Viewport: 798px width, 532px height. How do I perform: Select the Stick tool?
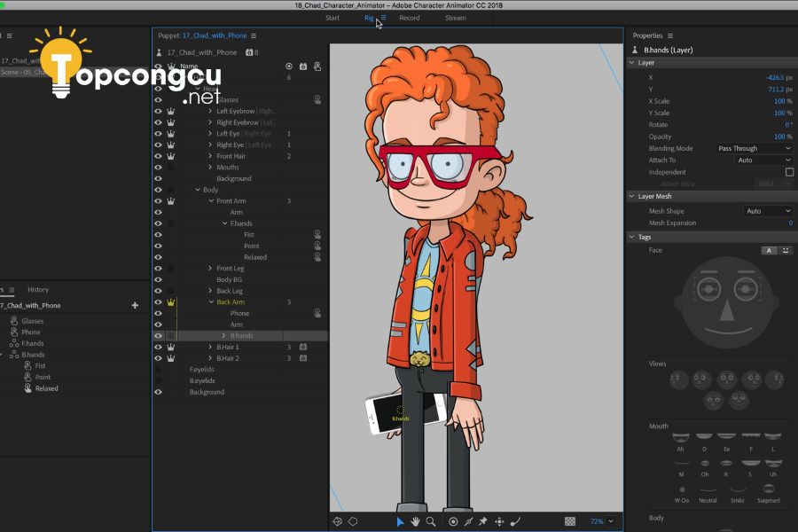click(x=468, y=522)
